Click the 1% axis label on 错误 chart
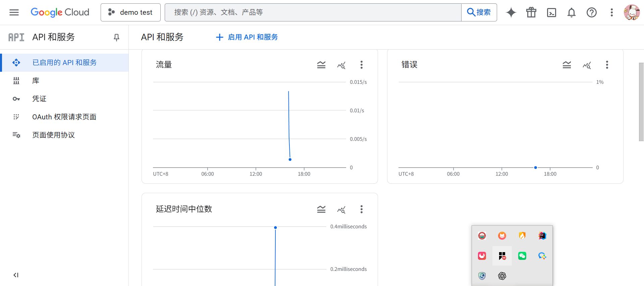 tap(600, 82)
